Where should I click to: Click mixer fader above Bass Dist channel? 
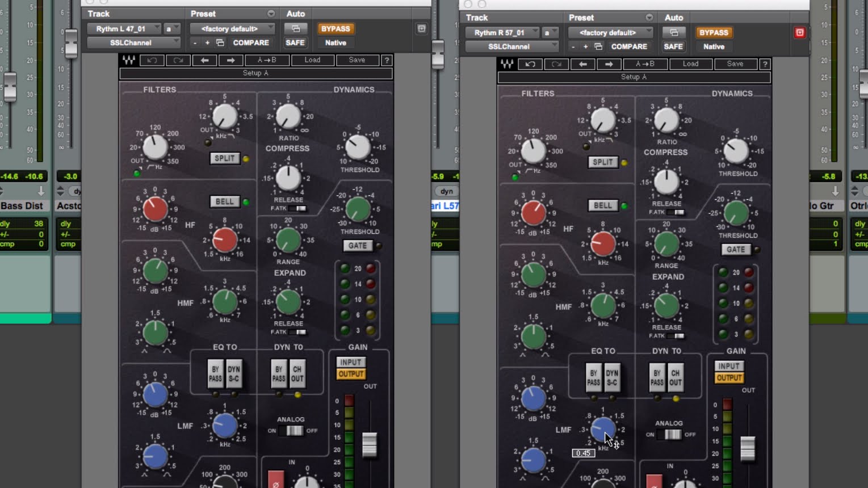tap(10, 87)
